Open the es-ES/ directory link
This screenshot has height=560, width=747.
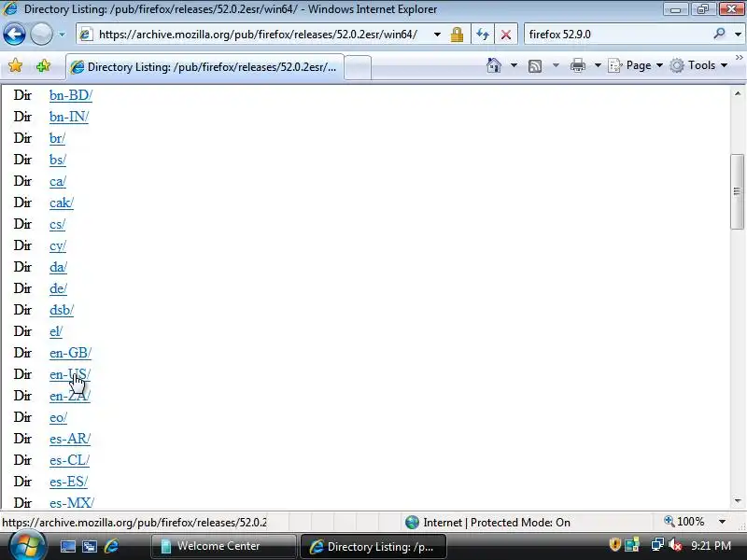[x=68, y=482]
